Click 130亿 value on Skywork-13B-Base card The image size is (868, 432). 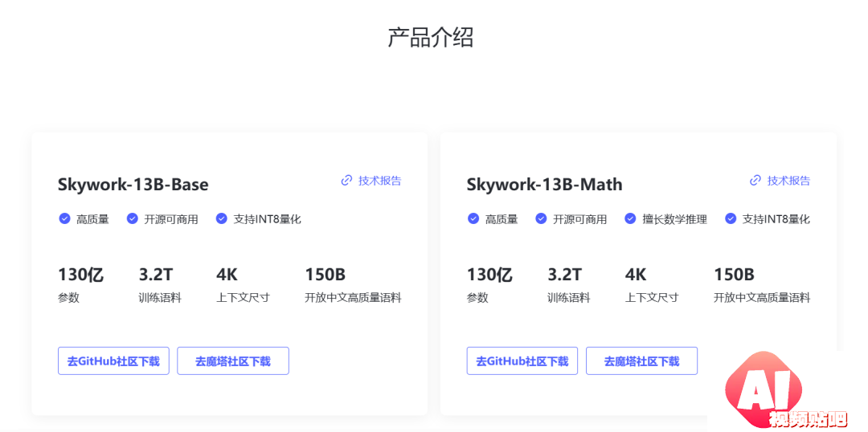tap(81, 274)
